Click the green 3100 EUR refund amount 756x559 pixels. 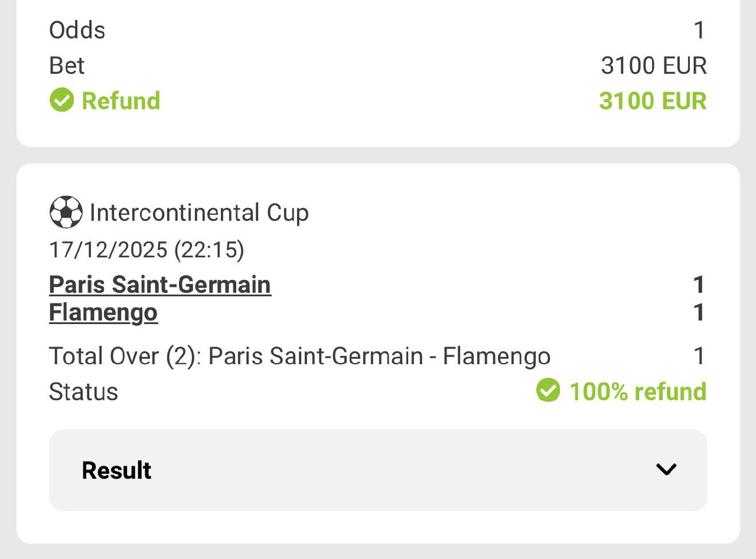(x=653, y=101)
